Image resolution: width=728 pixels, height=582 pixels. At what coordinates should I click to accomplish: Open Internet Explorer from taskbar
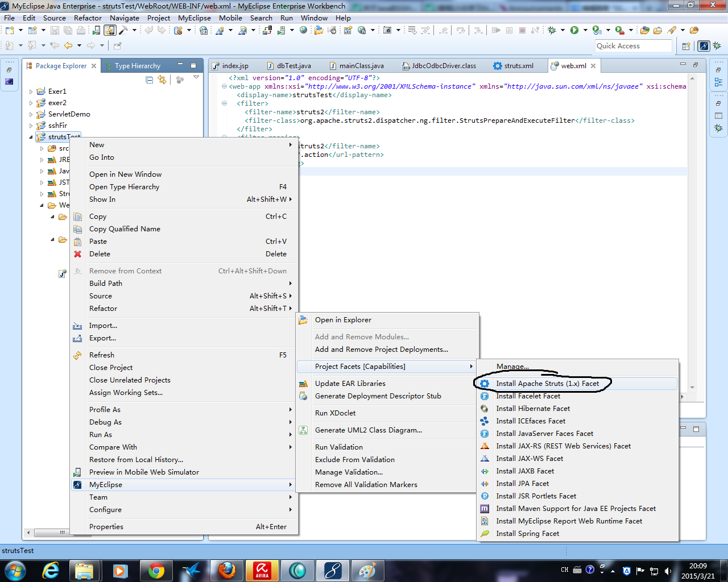(51, 570)
